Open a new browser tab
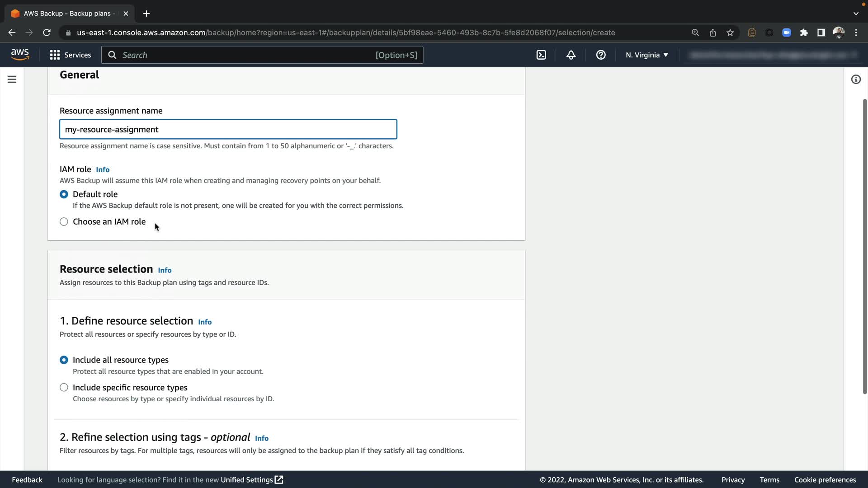868x488 pixels. point(146,14)
